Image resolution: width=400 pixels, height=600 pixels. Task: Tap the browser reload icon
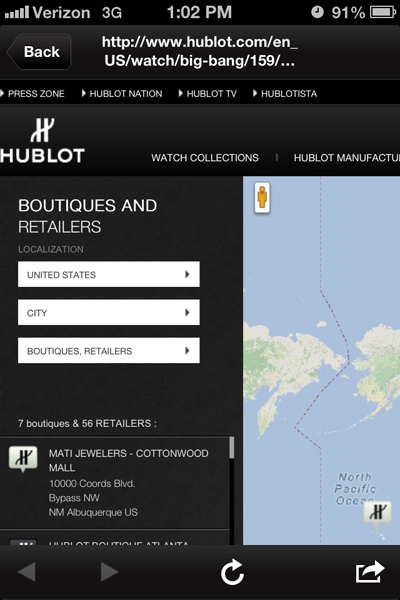coord(232,572)
